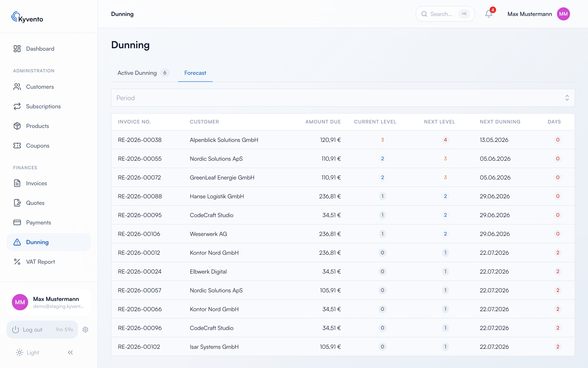The height and width of the screenshot is (368, 588).
Task: Open invoice RE-2026-00038
Action: point(140,140)
